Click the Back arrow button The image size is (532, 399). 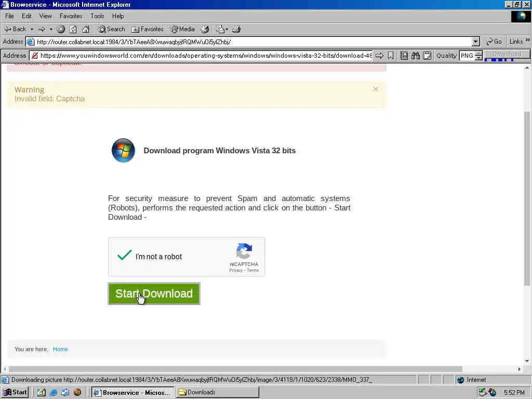(x=15, y=29)
